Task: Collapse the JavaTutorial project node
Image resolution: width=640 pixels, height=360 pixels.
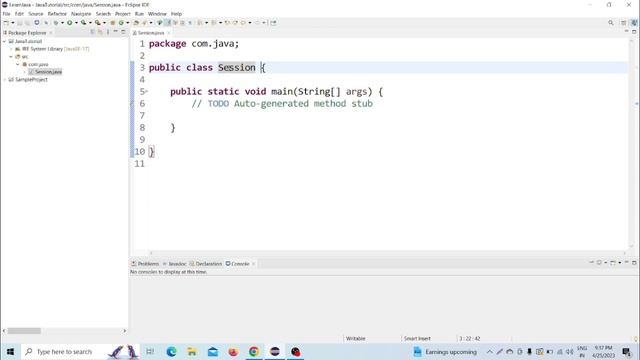Action: (4, 41)
